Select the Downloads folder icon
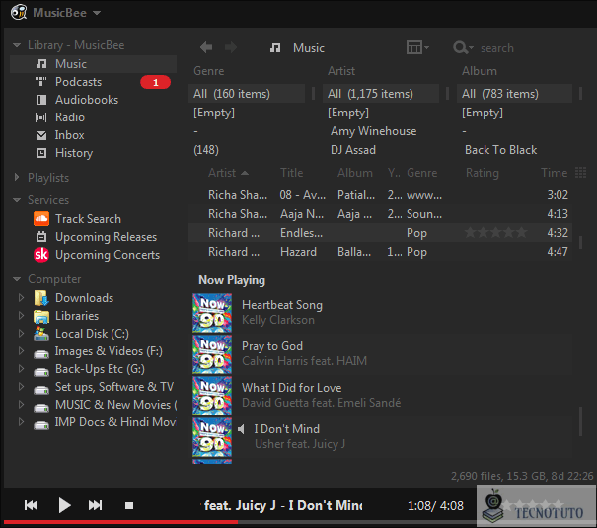The width and height of the screenshot is (597, 528). coord(41,298)
